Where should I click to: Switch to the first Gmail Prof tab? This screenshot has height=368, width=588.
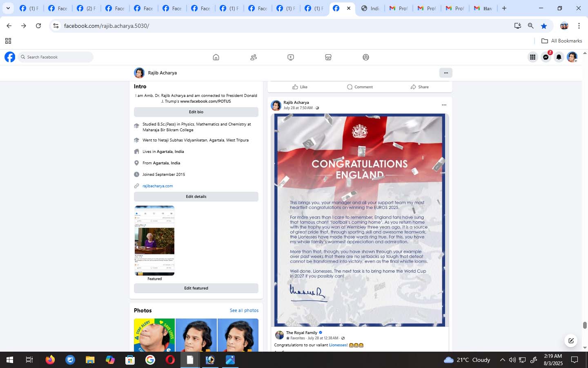point(399,8)
